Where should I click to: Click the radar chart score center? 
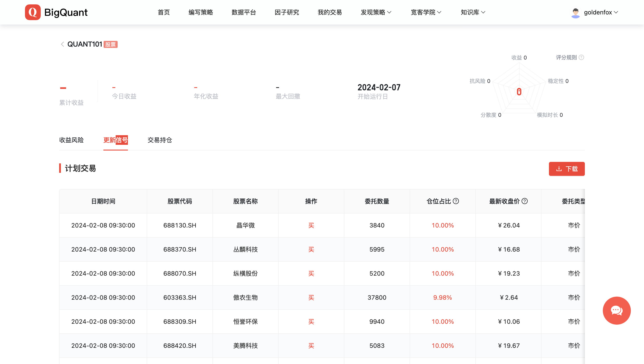pos(519,92)
